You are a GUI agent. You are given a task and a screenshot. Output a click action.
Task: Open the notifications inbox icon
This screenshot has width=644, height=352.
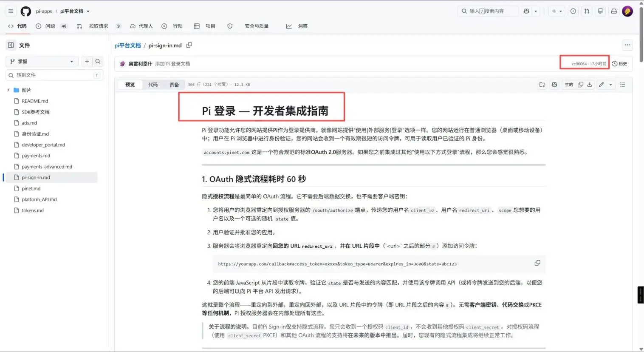point(614,11)
